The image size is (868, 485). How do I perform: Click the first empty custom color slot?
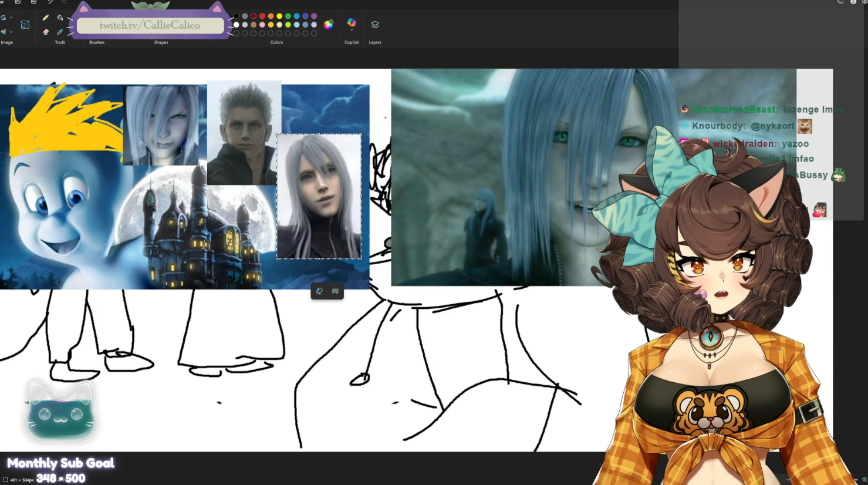[x=237, y=33]
